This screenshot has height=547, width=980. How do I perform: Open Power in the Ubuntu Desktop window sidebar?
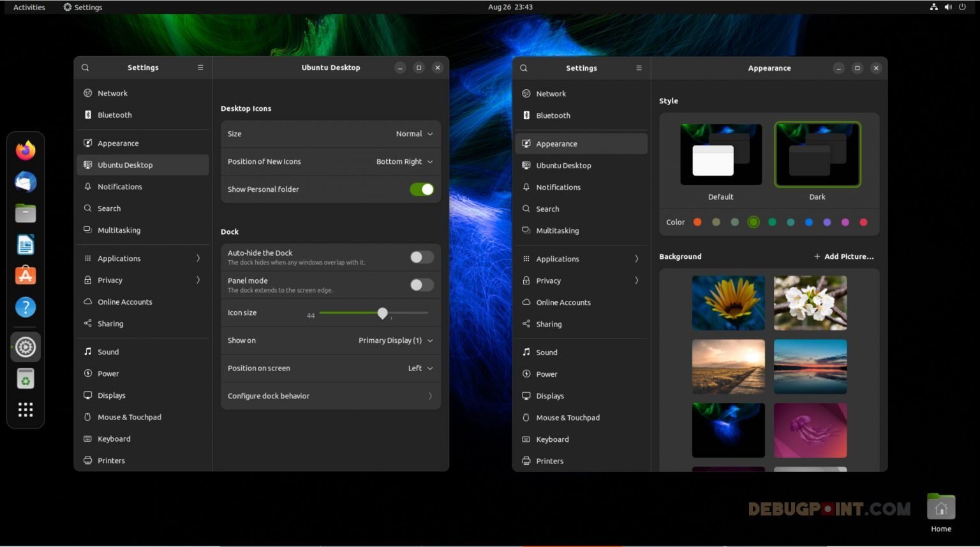click(143, 374)
